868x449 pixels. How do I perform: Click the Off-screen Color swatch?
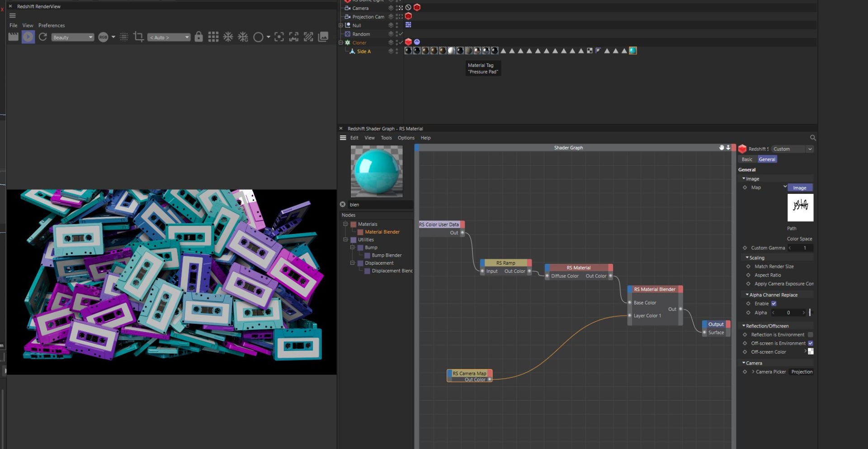(811, 352)
